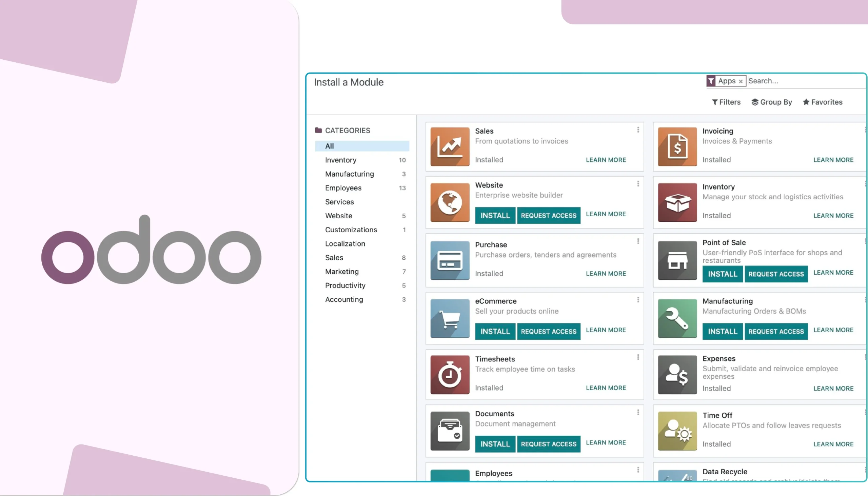The image size is (868, 496).
Task: Click the eCommerce shopping cart icon
Action: [x=449, y=318]
